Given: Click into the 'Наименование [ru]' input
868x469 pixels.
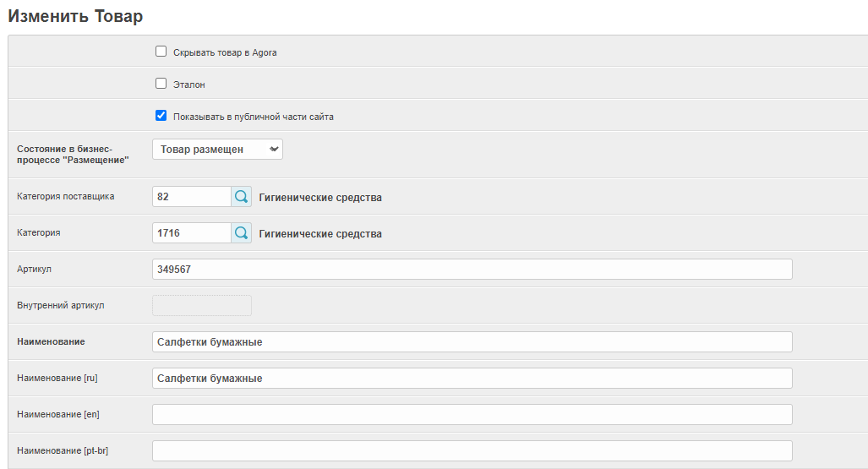Looking at the screenshot, I should coord(472,378).
